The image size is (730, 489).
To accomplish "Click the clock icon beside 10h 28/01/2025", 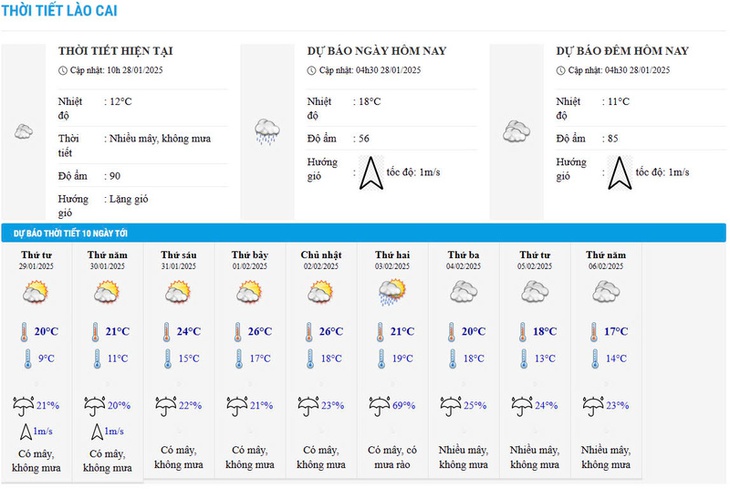I will [x=63, y=70].
